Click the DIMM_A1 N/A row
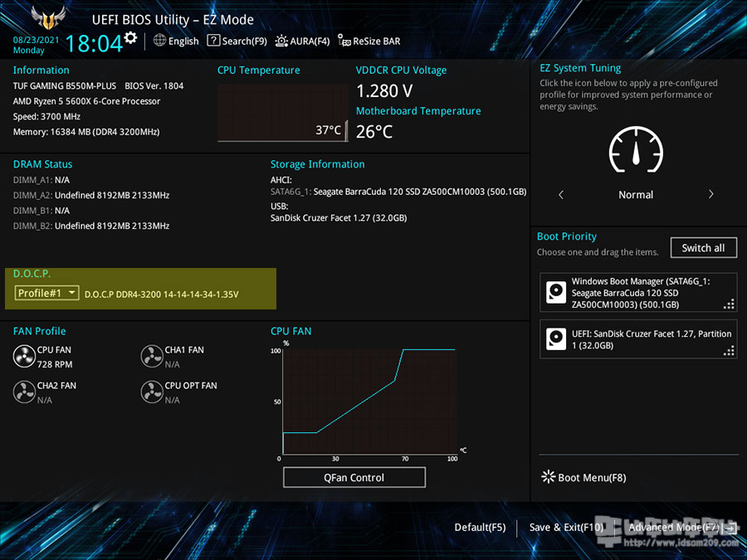Image resolution: width=747 pixels, height=560 pixels. tap(41, 180)
